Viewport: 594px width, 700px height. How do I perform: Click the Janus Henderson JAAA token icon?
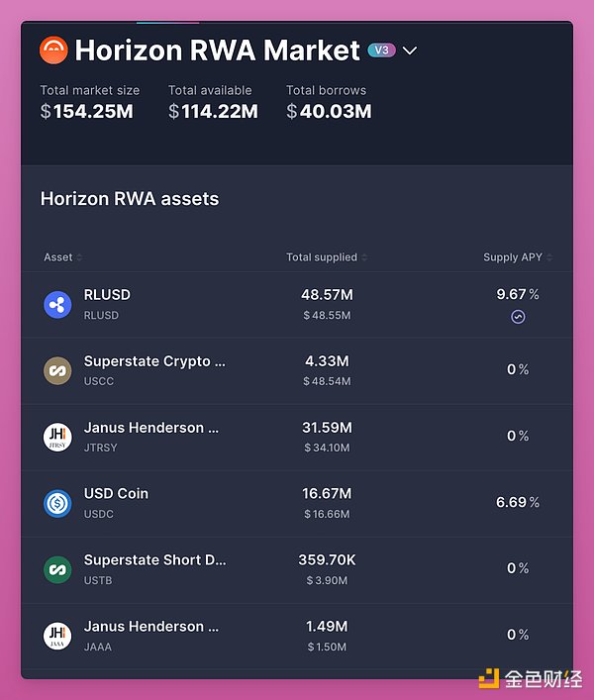(57, 635)
